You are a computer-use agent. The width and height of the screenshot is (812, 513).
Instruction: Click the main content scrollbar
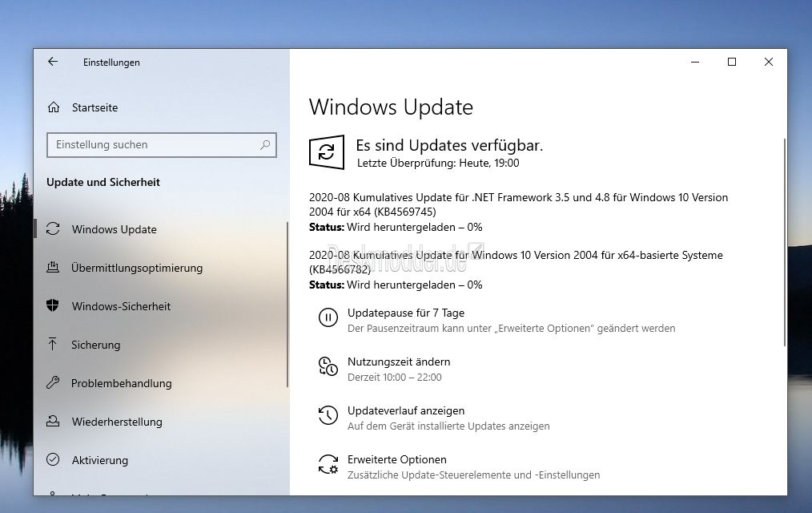[785, 242]
